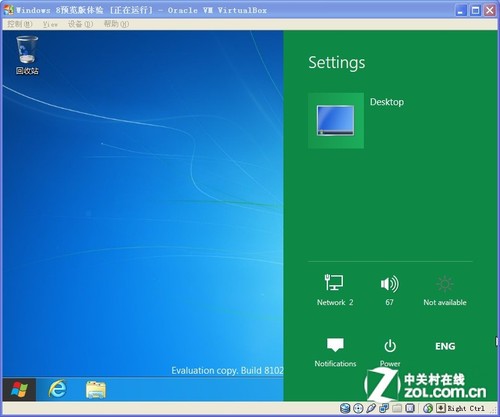This screenshot has height=417, width=500.
Task: Open the VirtualBox 设备 menu
Action: 80,24
